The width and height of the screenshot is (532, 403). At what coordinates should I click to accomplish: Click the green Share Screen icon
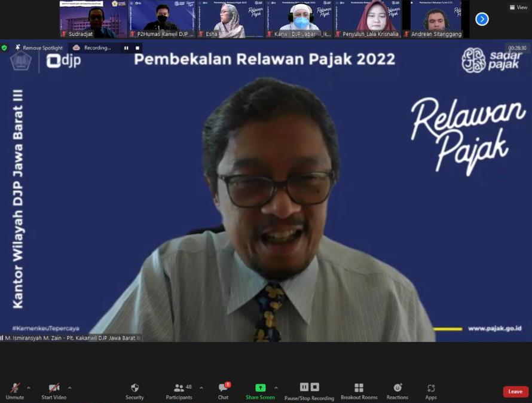[x=260, y=388]
